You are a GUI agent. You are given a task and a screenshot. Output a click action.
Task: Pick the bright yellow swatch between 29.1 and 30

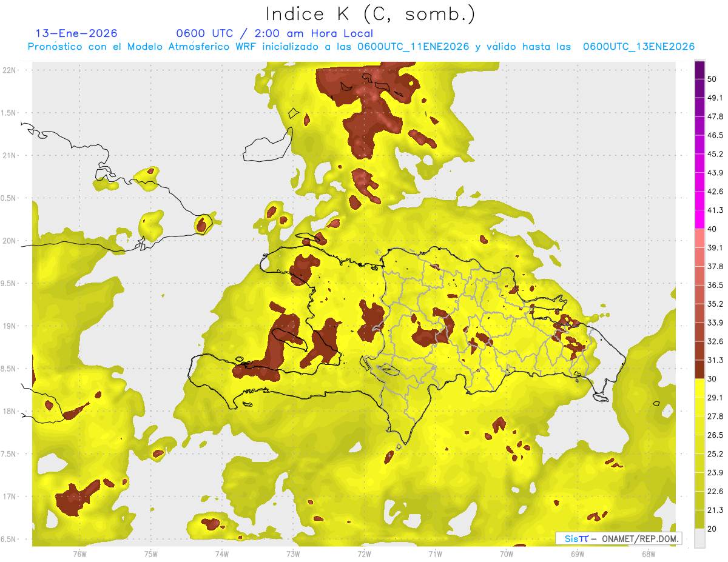699,388
